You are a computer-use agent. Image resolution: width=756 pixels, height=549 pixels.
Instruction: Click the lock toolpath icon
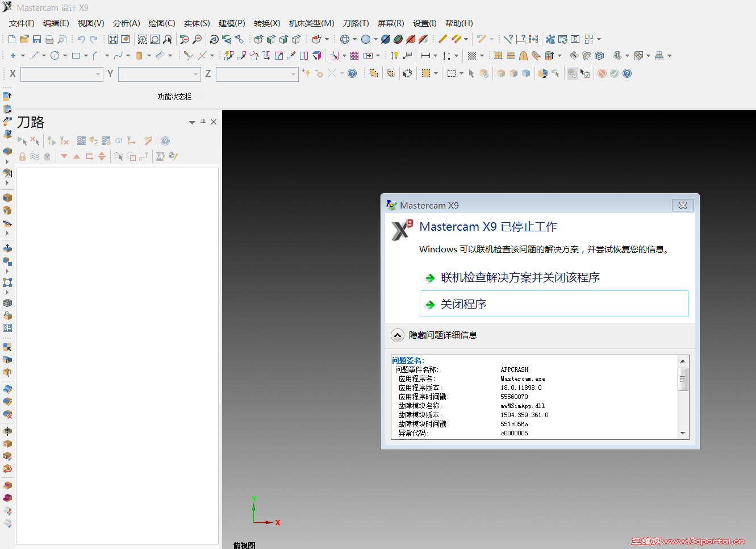pos(22,156)
